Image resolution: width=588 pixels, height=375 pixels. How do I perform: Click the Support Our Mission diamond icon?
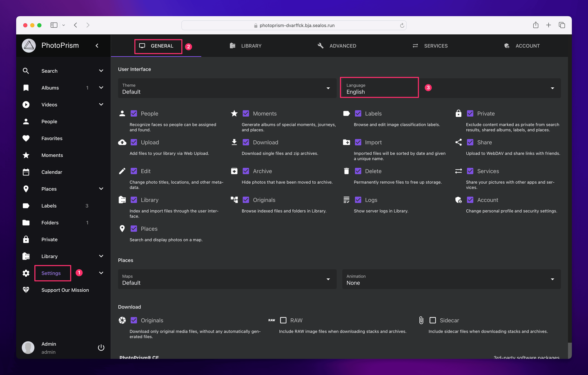(x=26, y=290)
